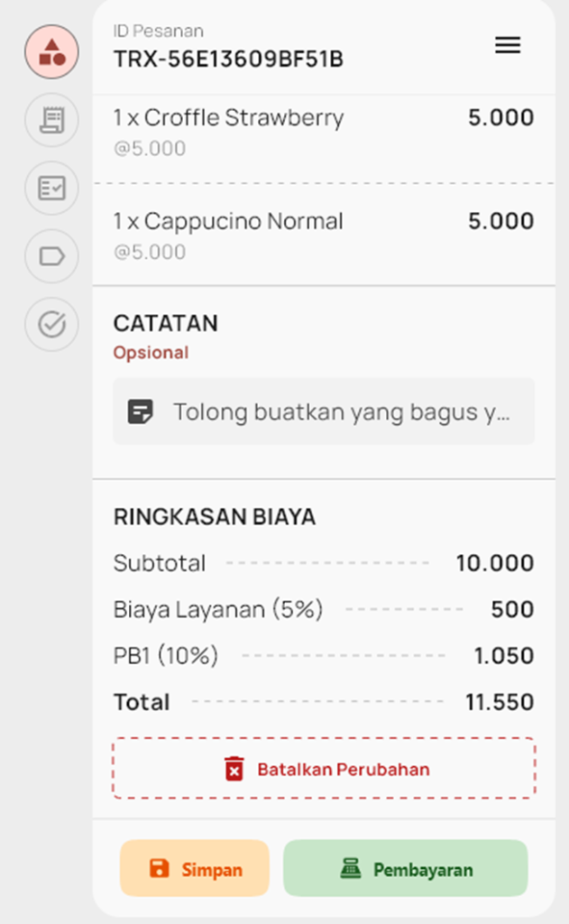569x924 pixels.
Task: Click the note icon in Catatan field
Action: pyautogui.click(x=140, y=412)
